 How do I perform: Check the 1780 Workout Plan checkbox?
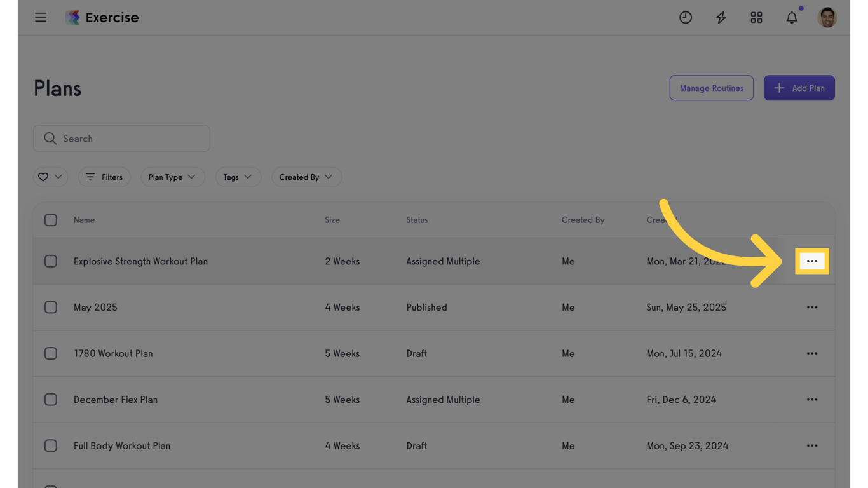(x=51, y=353)
